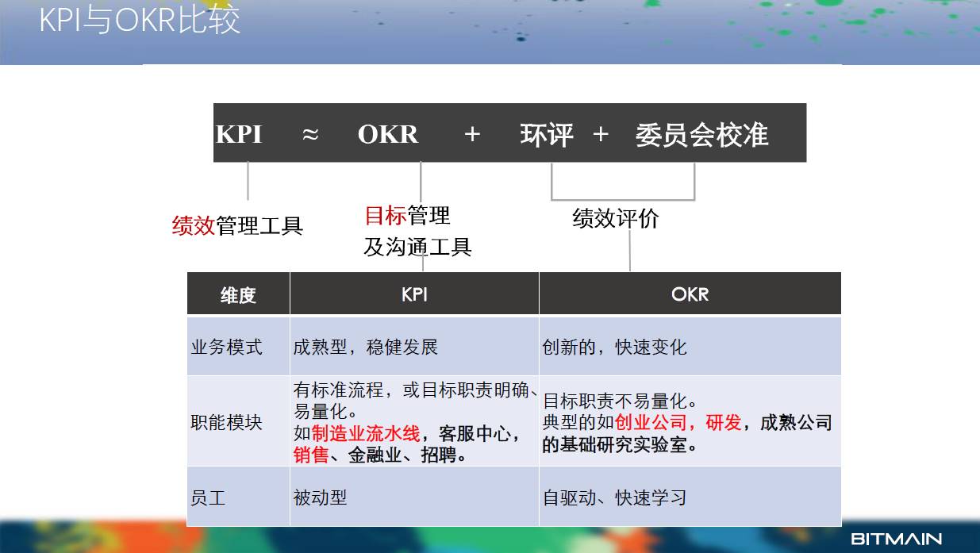Select the OKR column header in table
This screenshot has width=980, height=553.
pos(690,294)
